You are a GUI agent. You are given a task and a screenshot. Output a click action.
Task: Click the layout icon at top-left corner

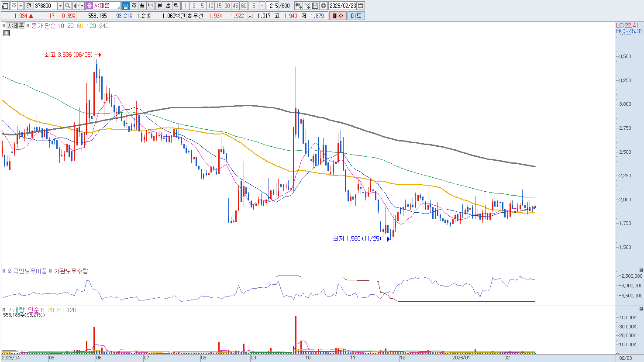pyautogui.click(x=5, y=6)
